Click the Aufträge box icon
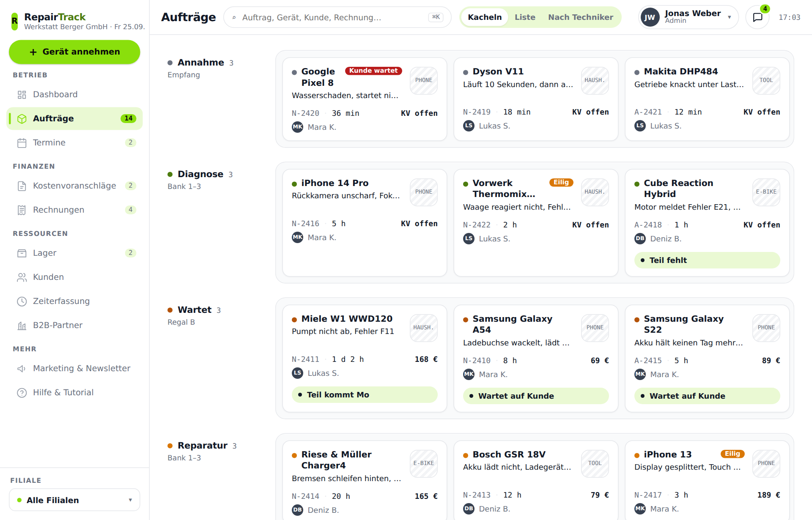Screen dimensions: 812x520 click(22, 119)
